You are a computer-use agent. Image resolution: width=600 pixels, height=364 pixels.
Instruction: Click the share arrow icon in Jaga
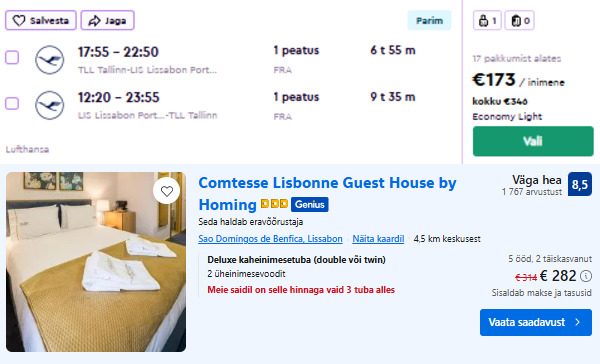[x=94, y=20]
